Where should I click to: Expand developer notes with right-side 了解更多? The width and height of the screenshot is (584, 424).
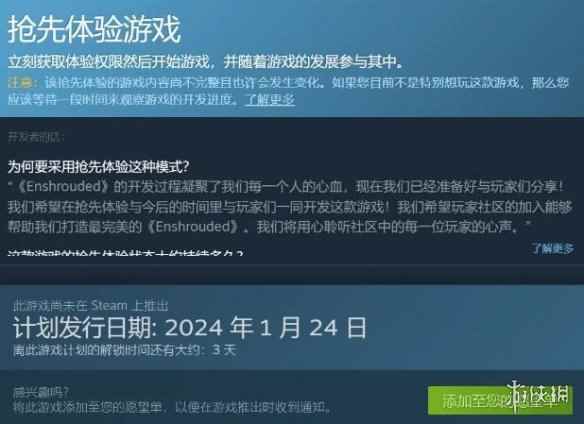pos(553,248)
